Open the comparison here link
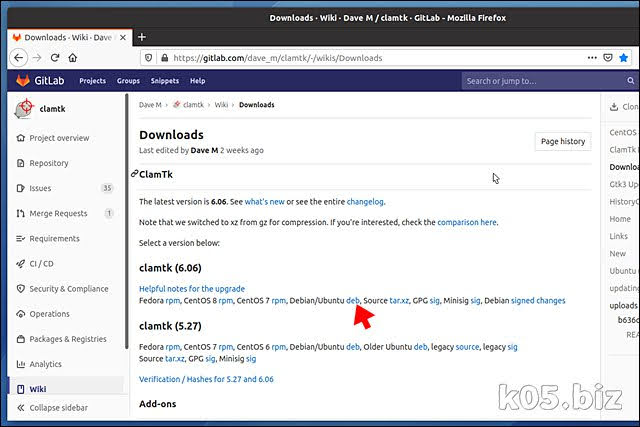This screenshot has height=427, width=640. point(467,222)
